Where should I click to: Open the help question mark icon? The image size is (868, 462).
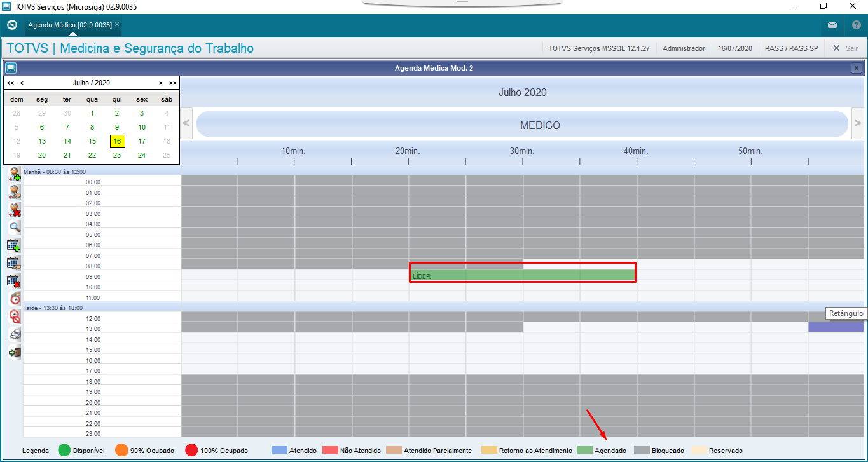(856, 25)
